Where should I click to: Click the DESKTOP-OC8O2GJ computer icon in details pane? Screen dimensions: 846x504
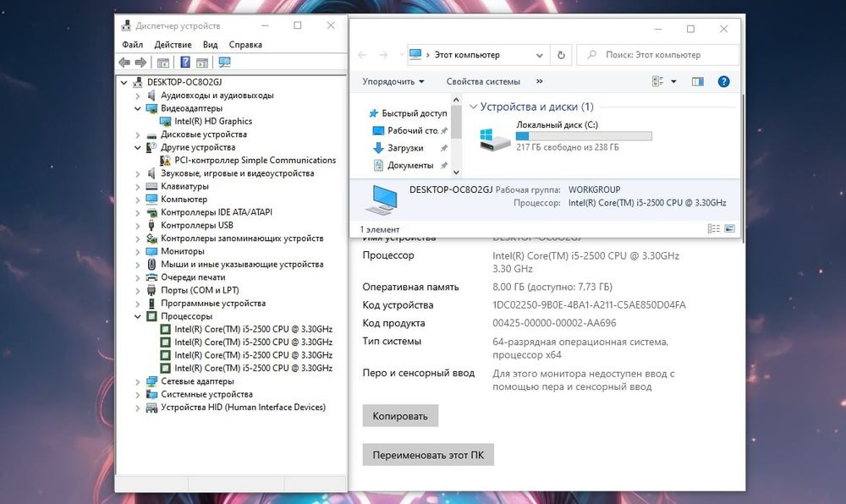pos(382,199)
